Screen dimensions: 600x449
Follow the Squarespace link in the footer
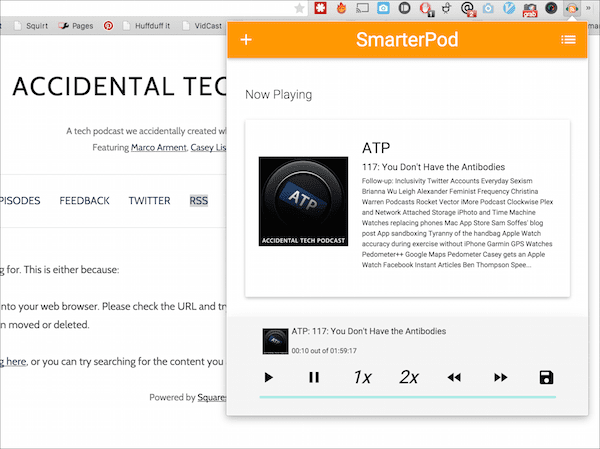coord(212,397)
